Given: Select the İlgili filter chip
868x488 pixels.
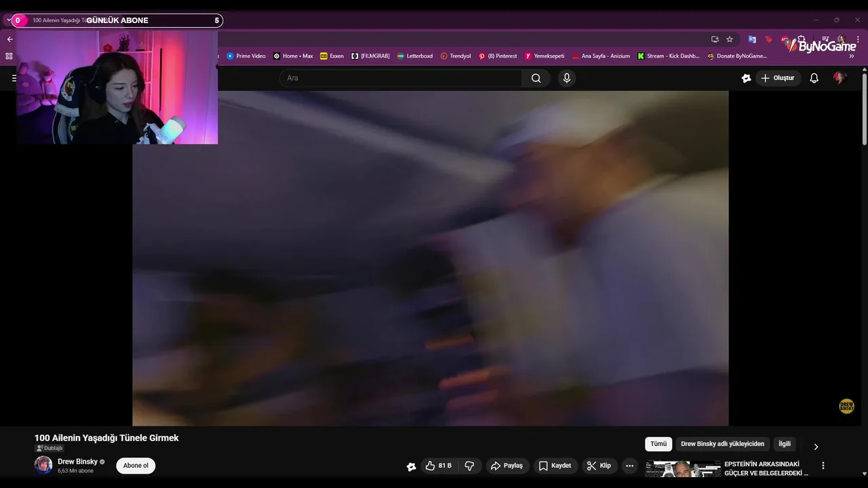Looking at the screenshot, I should pos(785,444).
